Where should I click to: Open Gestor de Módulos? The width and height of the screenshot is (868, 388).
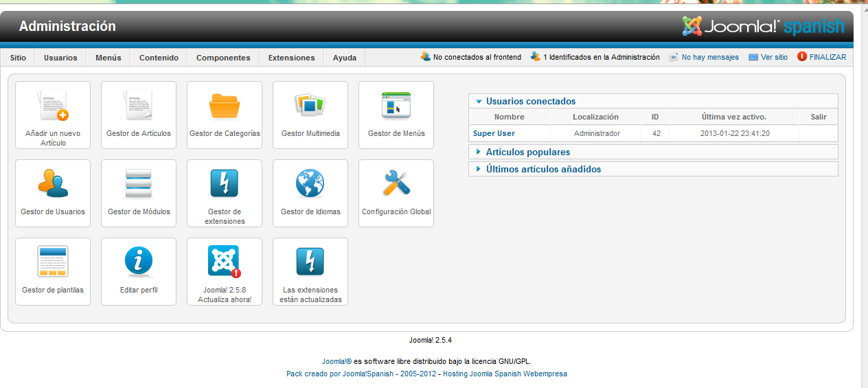(x=139, y=185)
